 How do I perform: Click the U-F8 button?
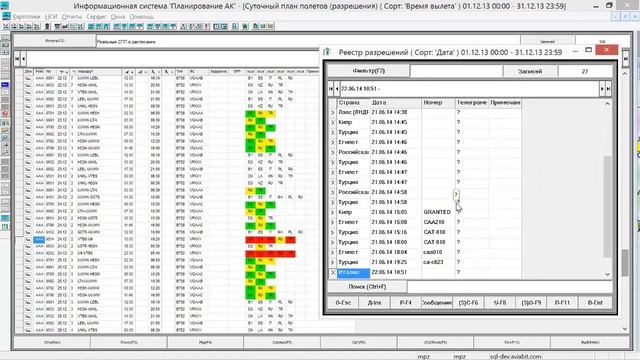tap(500, 303)
